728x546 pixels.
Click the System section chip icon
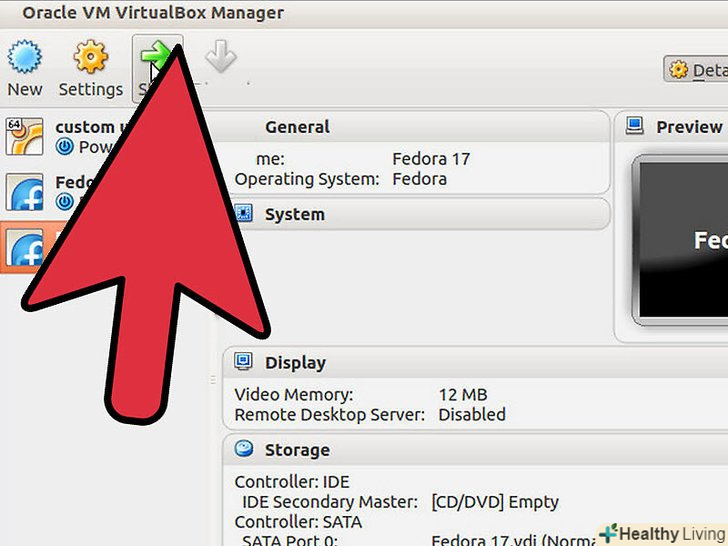tap(243, 213)
